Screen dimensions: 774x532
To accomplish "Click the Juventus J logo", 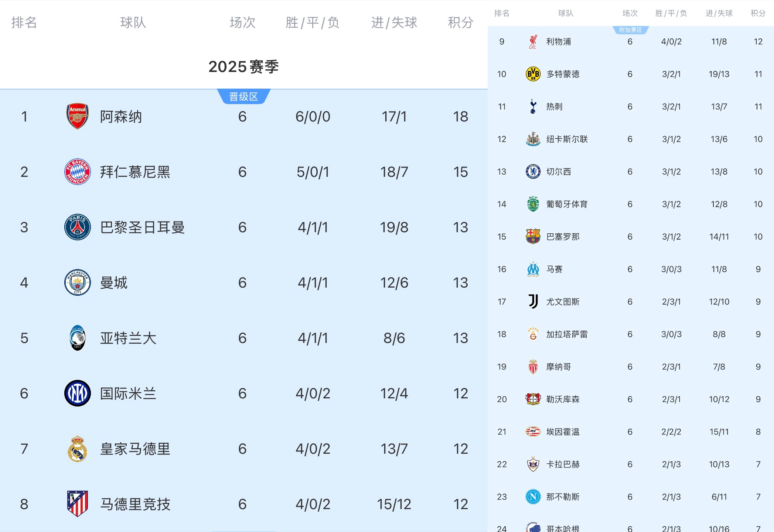I will click(533, 302).
